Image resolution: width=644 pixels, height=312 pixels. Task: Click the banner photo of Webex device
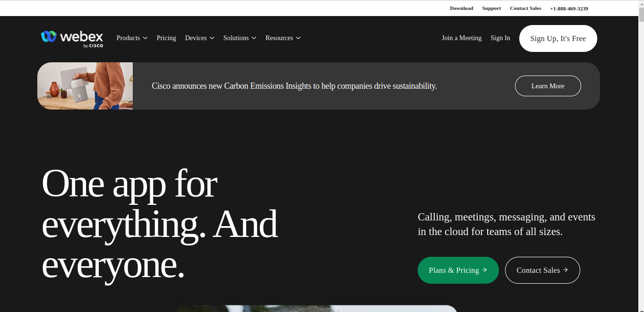tap(85, 86)
